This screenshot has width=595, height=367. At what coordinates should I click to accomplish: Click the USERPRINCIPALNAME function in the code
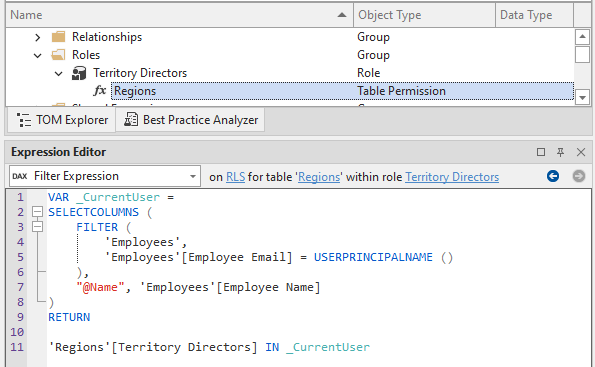373,257
